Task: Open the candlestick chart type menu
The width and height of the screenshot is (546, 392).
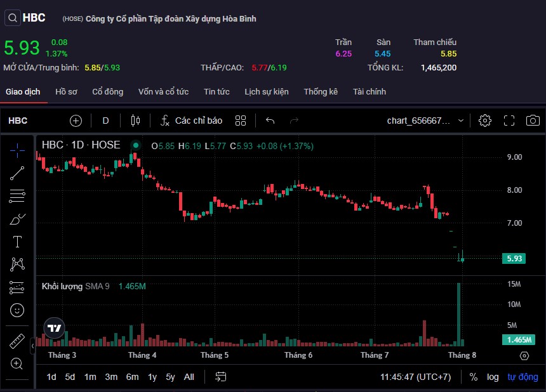Action: click(x=135, y=121)
